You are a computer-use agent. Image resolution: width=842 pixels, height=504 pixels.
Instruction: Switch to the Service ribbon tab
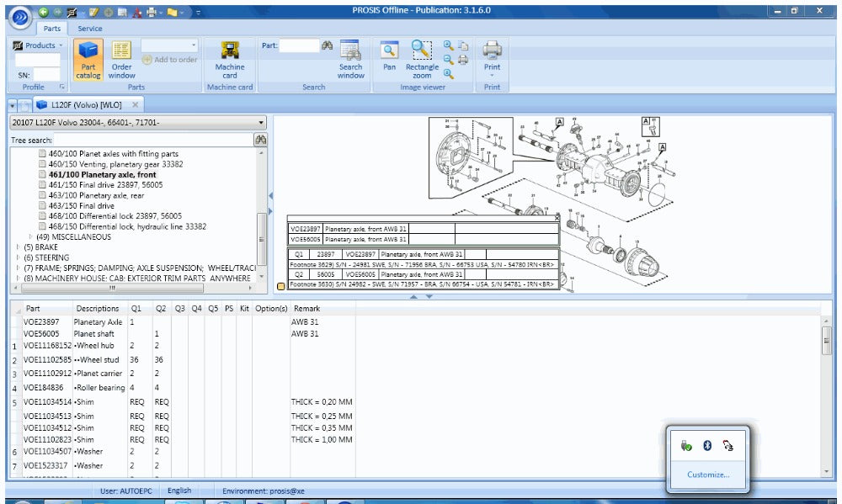pos(90,29)
